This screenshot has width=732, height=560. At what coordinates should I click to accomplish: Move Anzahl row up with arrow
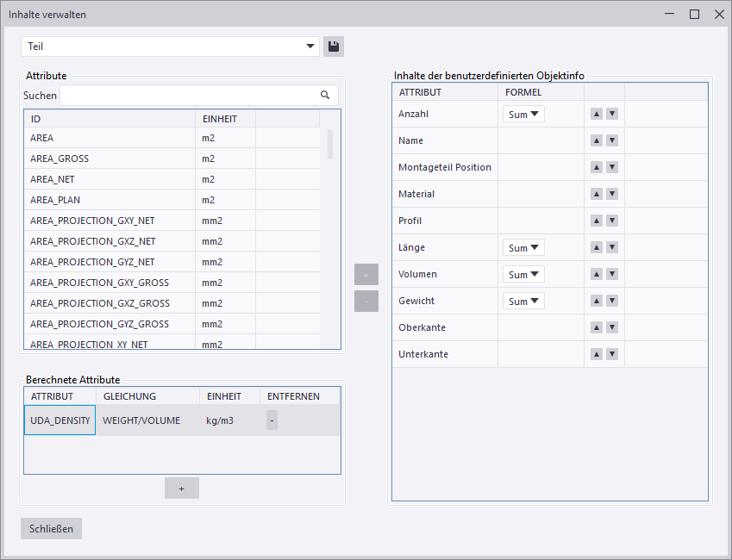(596, 114)
